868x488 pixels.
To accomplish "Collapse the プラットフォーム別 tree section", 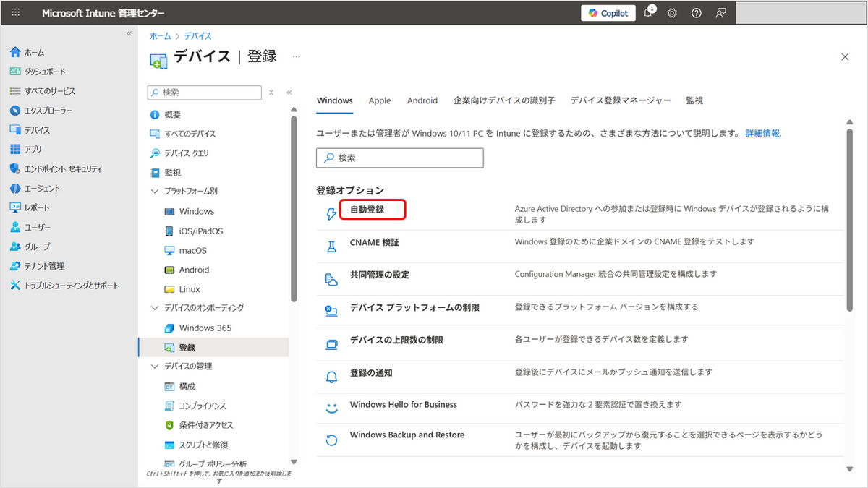I will click(x=154, y=192).
